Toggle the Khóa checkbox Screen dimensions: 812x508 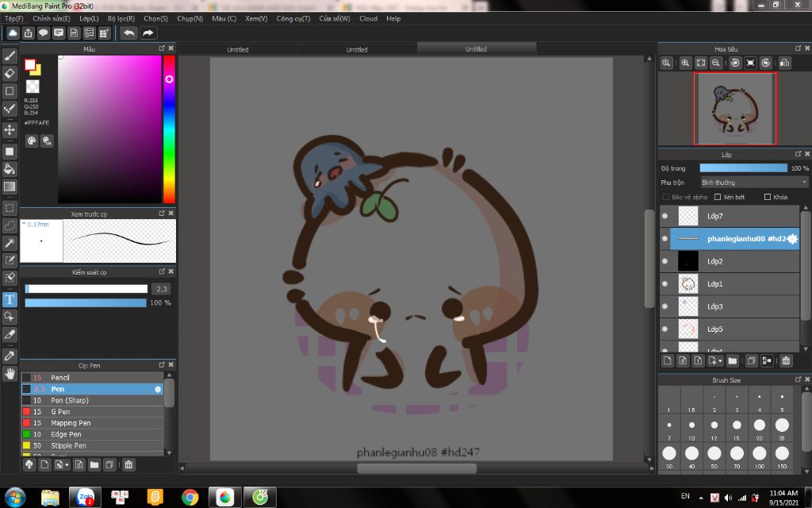pyautogui.click(x=768, y=197)
